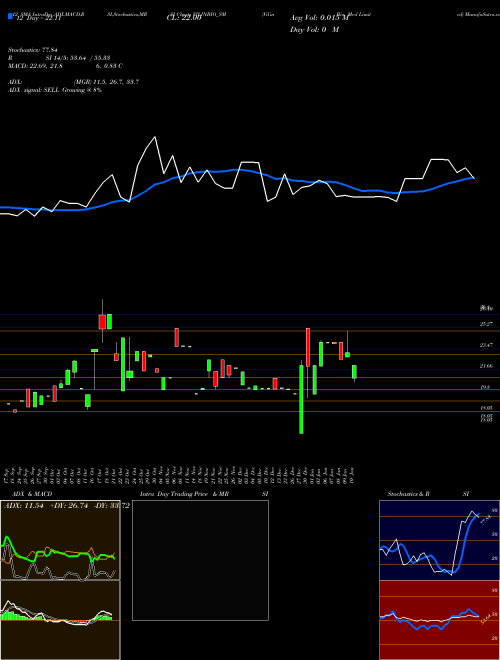This screenshot has height=660, width=500.
Task: Click the red RSI chart panel
Action: pyautogui.click(x=439, y=620)
